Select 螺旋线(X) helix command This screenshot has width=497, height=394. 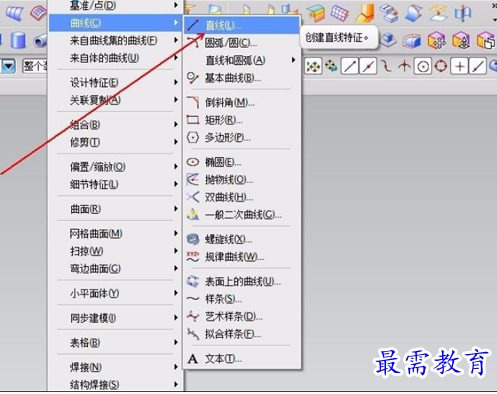point(242,239)
